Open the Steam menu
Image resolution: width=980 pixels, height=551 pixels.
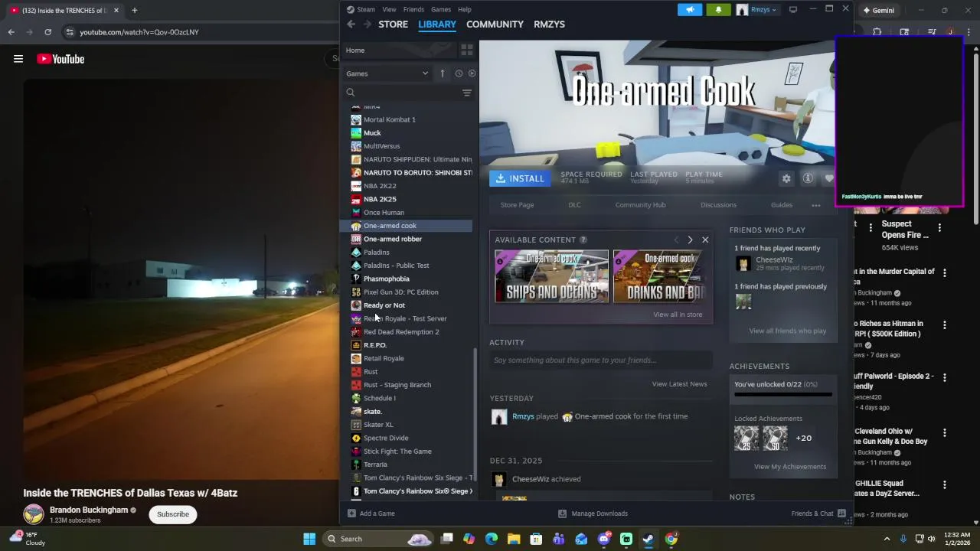[361, 10]
